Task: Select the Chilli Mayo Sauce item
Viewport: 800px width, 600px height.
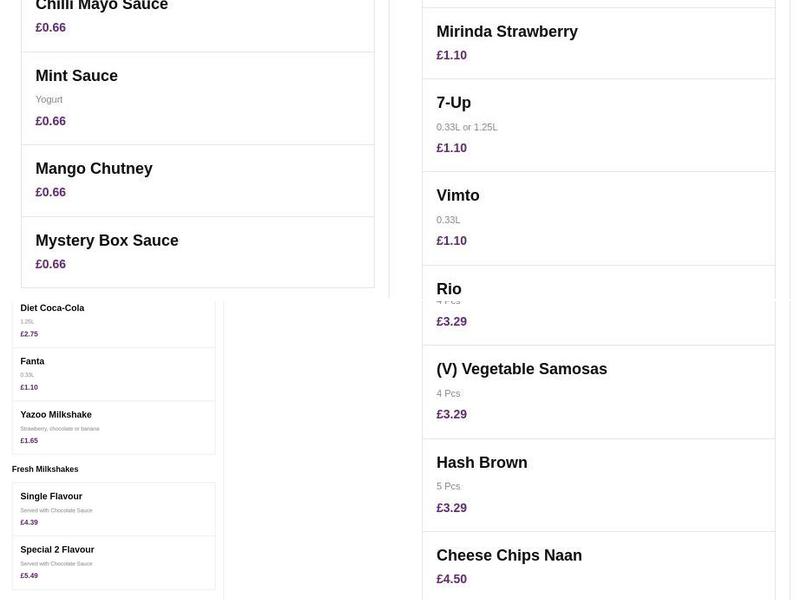Action: point(101,5)
